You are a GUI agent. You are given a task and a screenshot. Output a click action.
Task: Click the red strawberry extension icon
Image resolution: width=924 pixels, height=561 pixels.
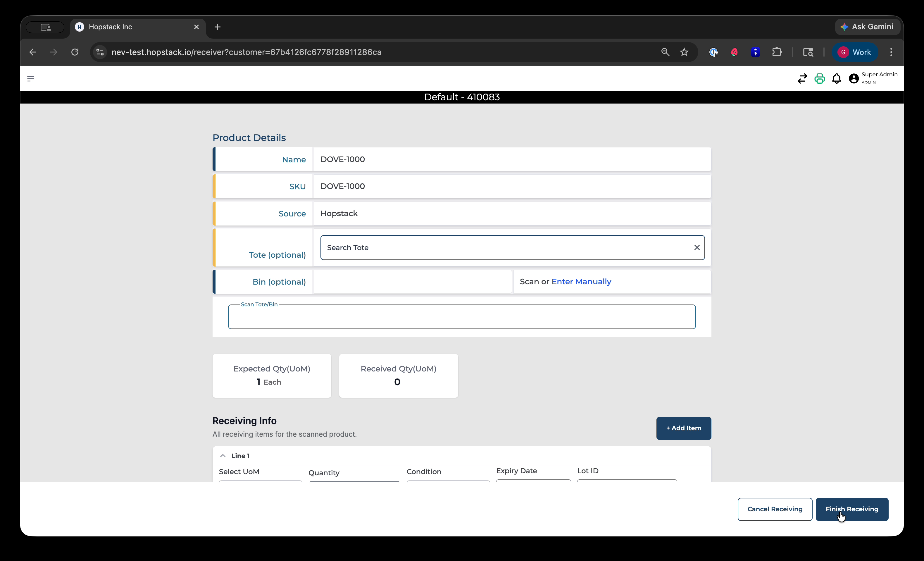pos(734,52)
